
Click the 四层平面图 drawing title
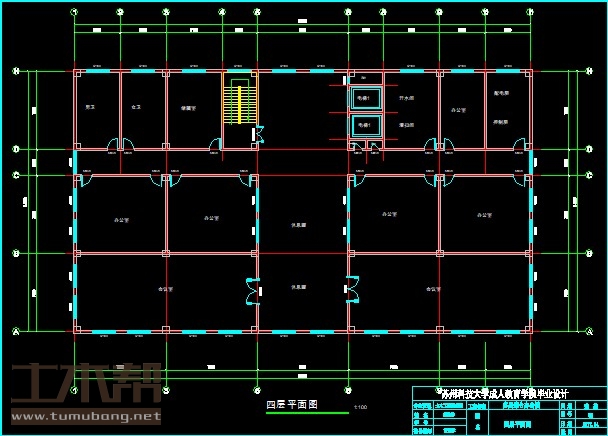(291, 405)
